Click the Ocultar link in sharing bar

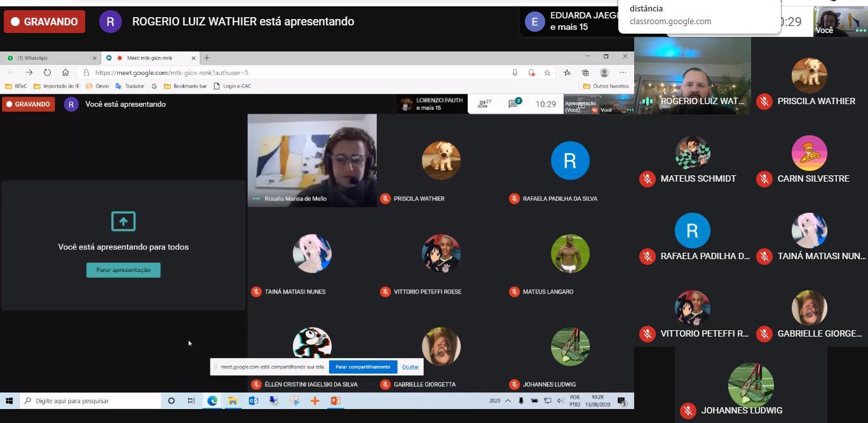[410, 366]
